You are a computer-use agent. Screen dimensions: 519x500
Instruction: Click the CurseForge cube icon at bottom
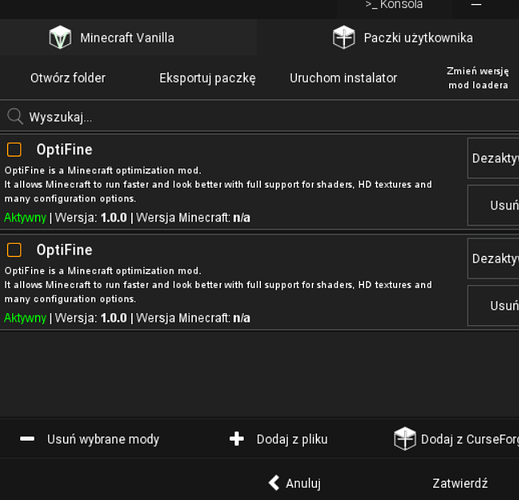(x=405, y=439)
